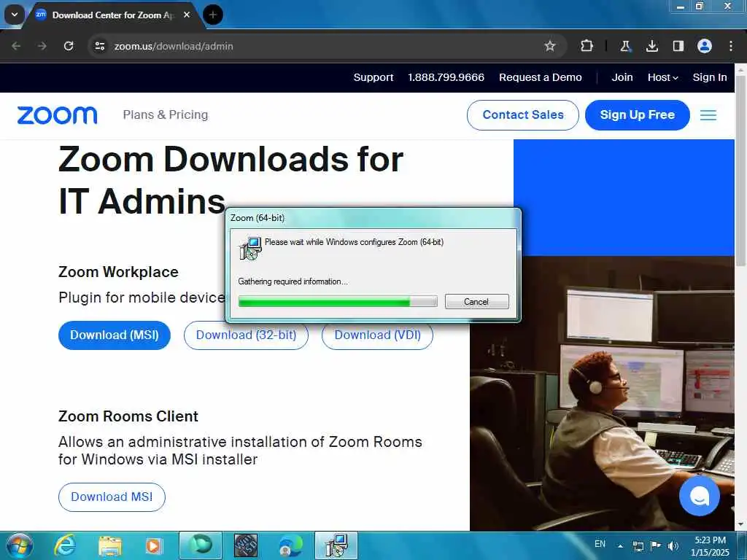This screenshot has height=560, width=747.
Task: Open the Edge browser taskbar icon
Action: 291,545
